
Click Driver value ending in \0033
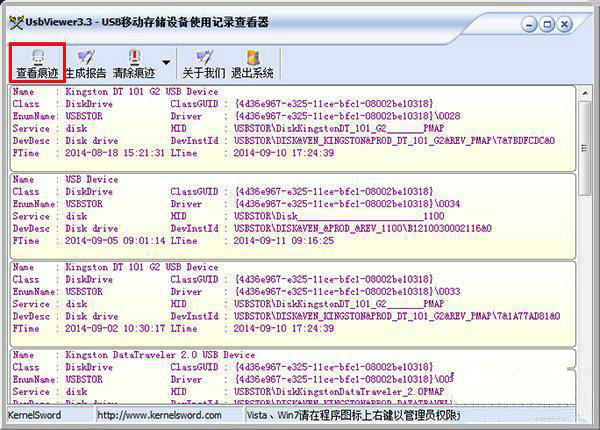(347, 292)
